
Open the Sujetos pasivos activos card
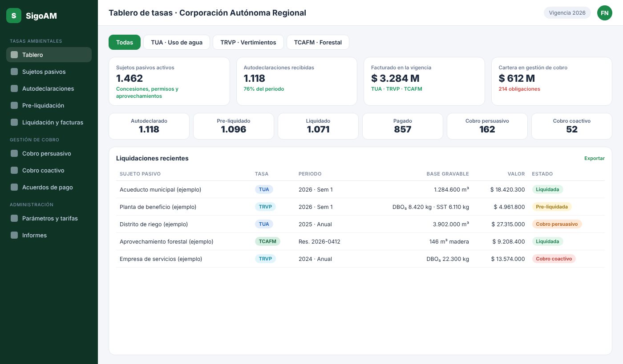click(169, 81)
